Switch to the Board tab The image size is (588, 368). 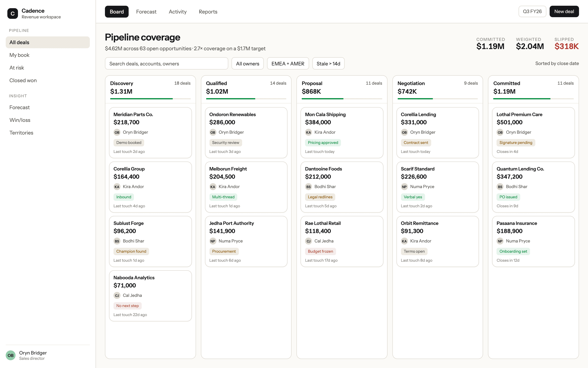tap(117, 12)
